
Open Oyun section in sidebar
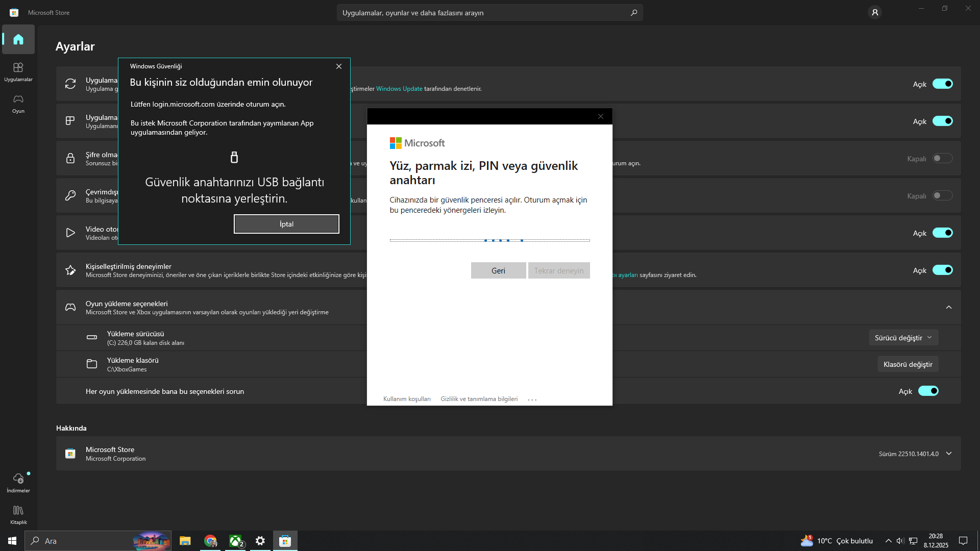[x=18, y=104]
